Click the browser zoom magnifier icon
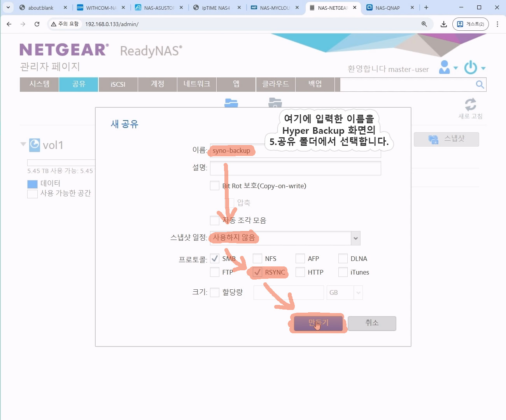 [x=424, y=24]
